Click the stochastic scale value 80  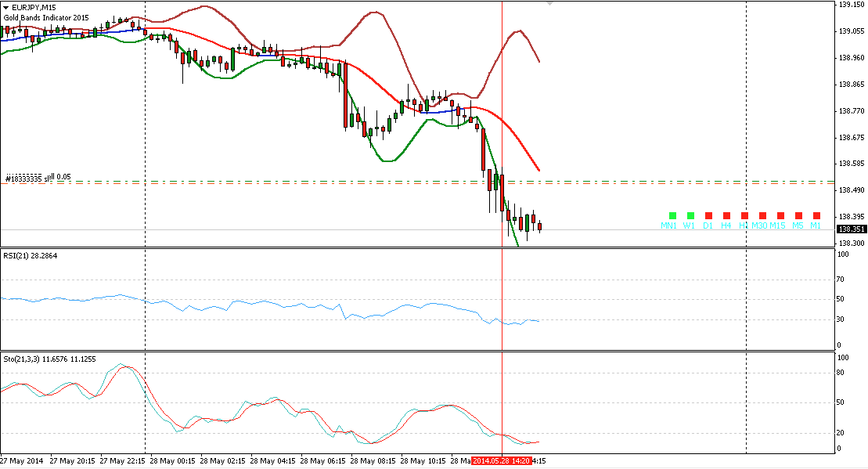click(x=841, y=373)
